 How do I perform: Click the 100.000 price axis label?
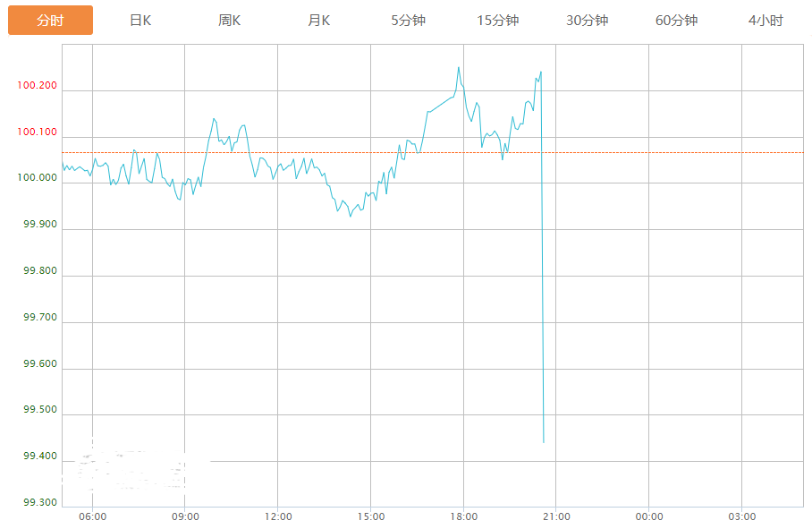pos(37,178)
